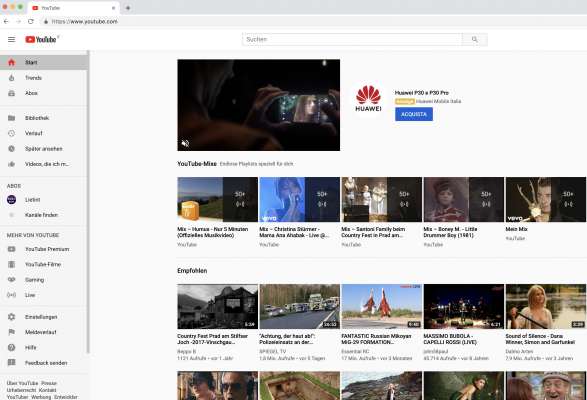Click the Urheberrecht footer link
This screenshot has width=587, height=400.
coord(21,390)
